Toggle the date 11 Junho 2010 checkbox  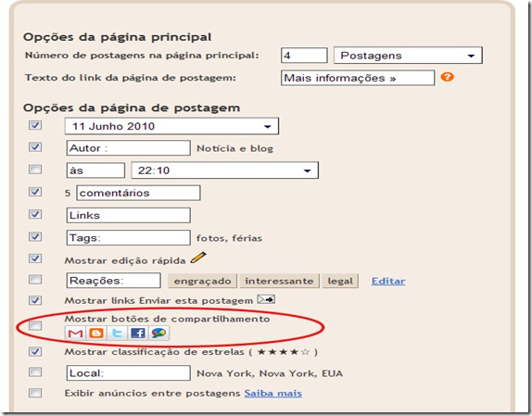click(35, 125)
